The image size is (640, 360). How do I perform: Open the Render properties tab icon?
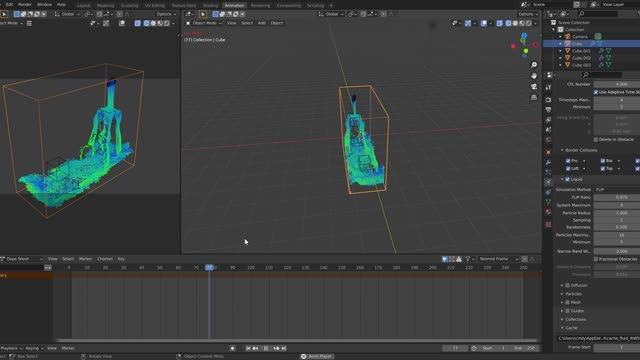click(548, 100)
